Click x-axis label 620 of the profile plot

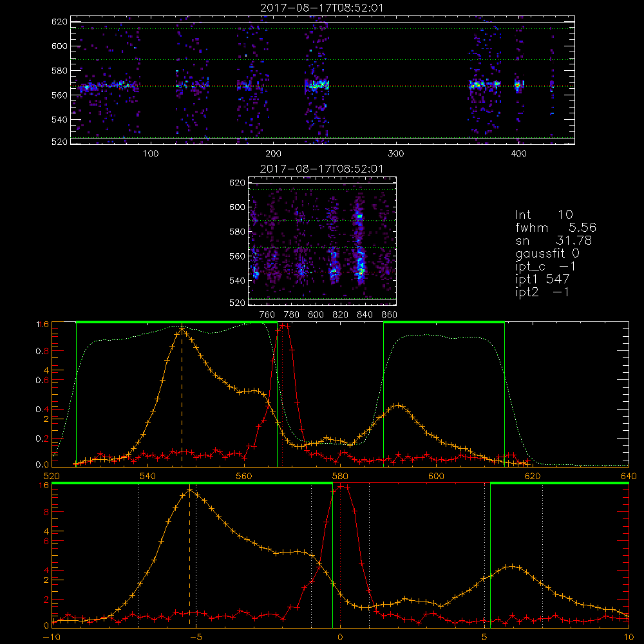(x=533, y=476)
